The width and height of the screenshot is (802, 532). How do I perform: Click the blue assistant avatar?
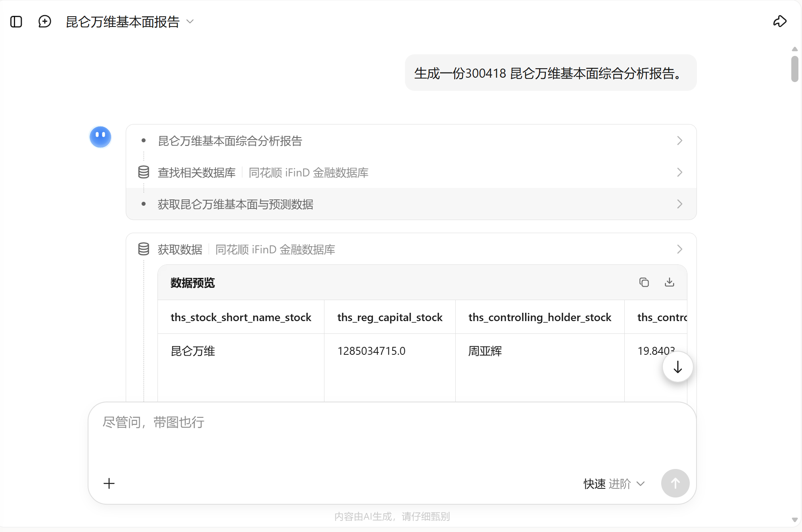[x=100, y=137]
